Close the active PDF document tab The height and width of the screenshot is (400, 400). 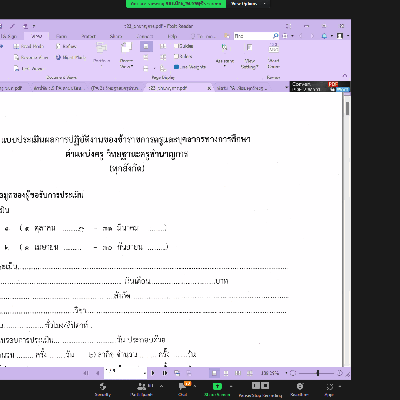tap(209, 88)
